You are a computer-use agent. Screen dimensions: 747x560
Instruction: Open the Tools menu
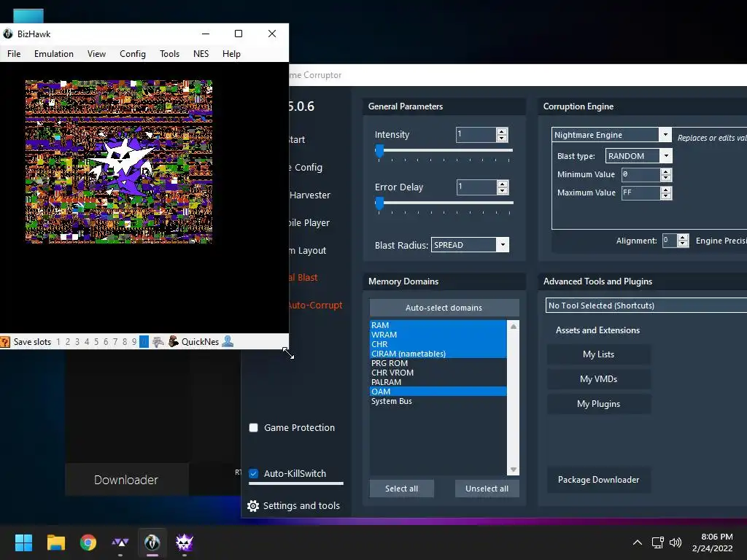coord(169,54)
